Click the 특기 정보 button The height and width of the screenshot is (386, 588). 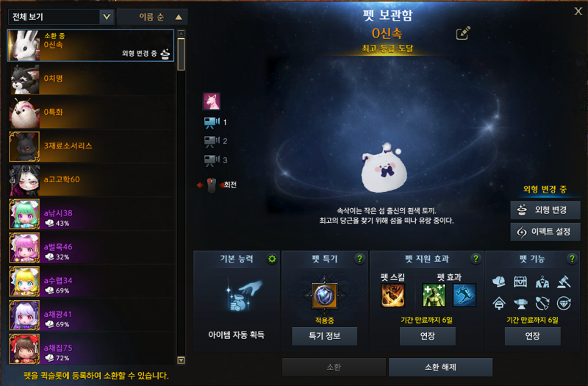[324, 336]
